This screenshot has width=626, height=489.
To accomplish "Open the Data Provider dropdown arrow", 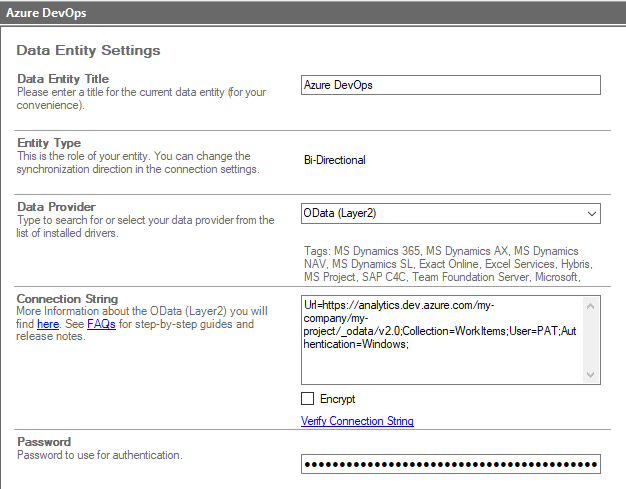I will (590, 213).
